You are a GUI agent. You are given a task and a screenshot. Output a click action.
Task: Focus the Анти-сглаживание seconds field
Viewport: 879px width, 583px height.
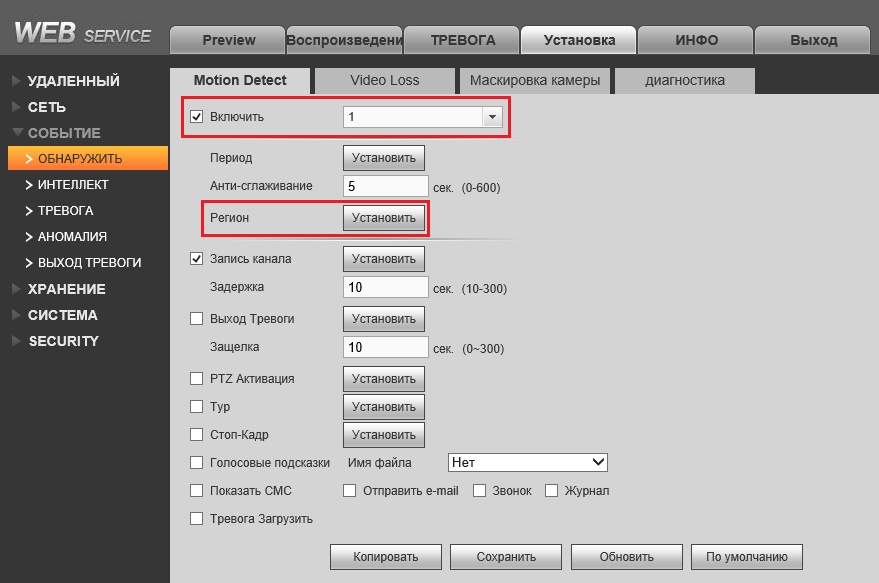point(386,186)
